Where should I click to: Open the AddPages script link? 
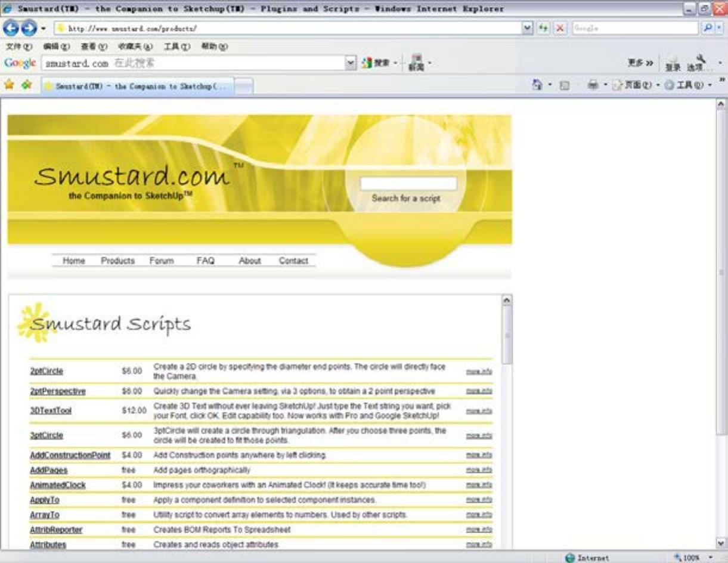coord(49,470)
